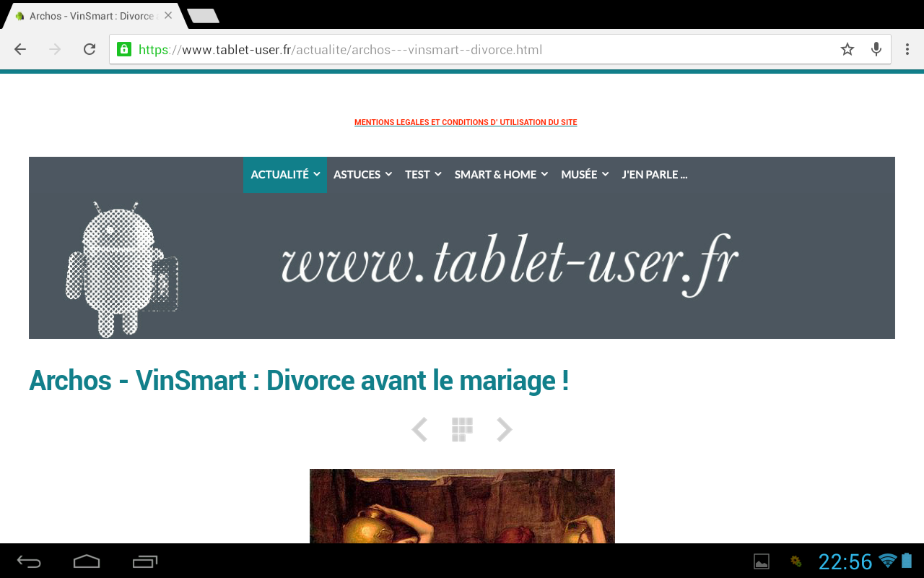Screen dimensions: 924x578
Task: Open the ACTUALITÉ menu
Action: pyautogui.click(x=285, y=175)
